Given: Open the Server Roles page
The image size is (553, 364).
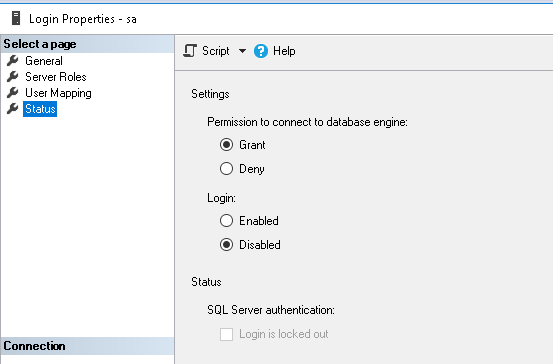Looking at the screenshot, I should [x=56, y=77].
